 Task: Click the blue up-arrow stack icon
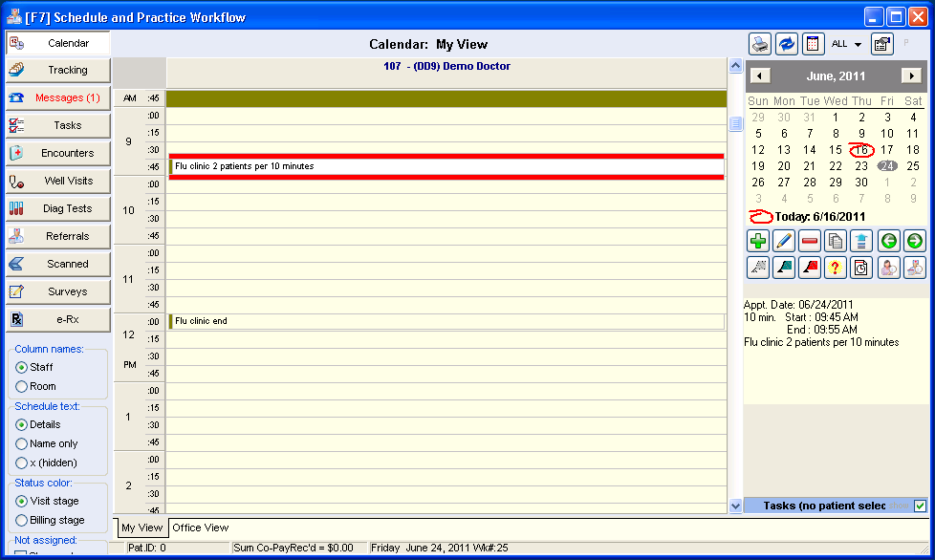pos(861,241)
